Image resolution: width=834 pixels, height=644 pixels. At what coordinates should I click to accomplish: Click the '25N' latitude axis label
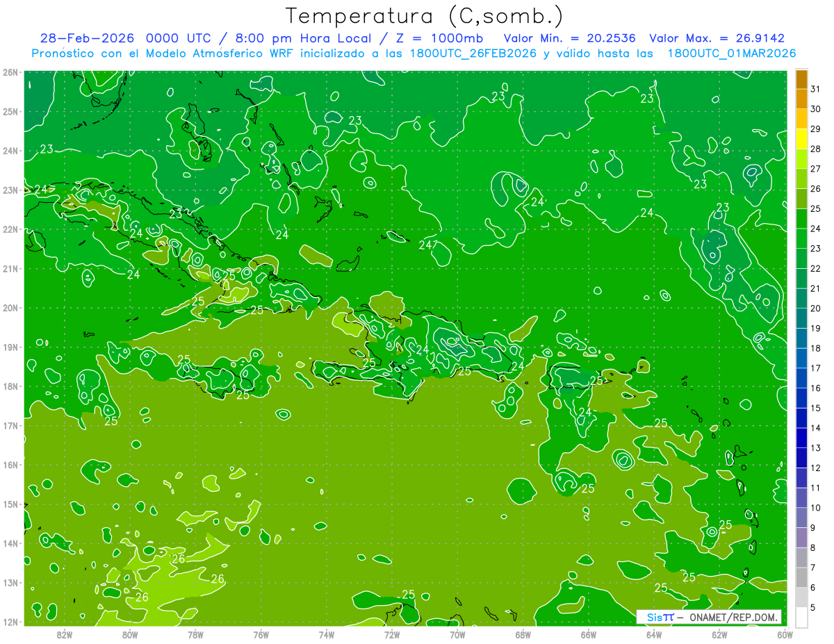pyautogui.click(x=10, y=112)
